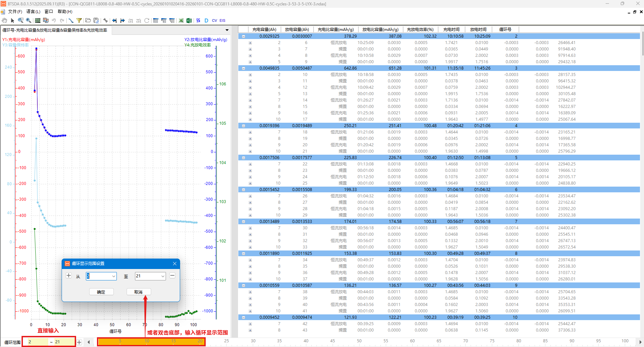Open the 帮助(H) menu

tap(65, 11)
